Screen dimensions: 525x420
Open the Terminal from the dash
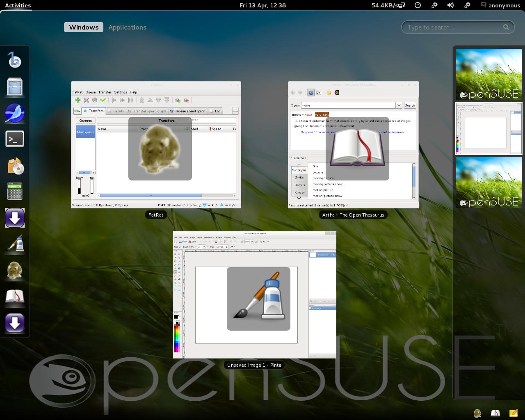point(15,139)
